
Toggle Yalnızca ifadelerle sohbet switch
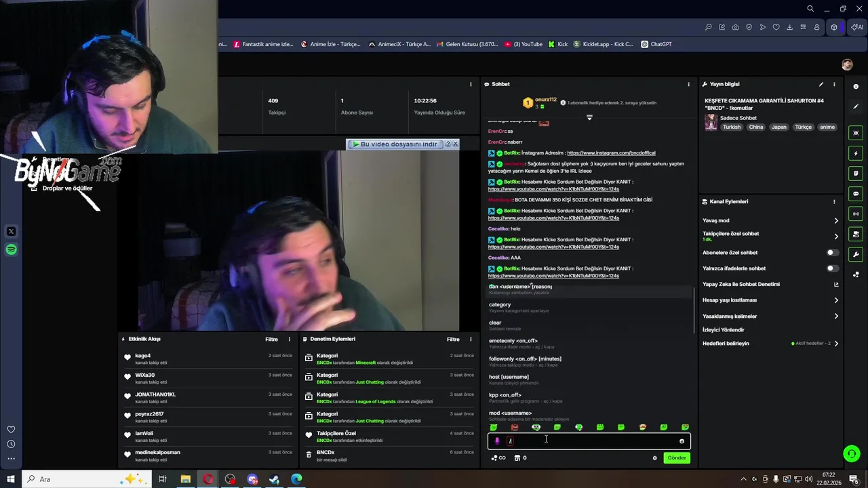832,268
